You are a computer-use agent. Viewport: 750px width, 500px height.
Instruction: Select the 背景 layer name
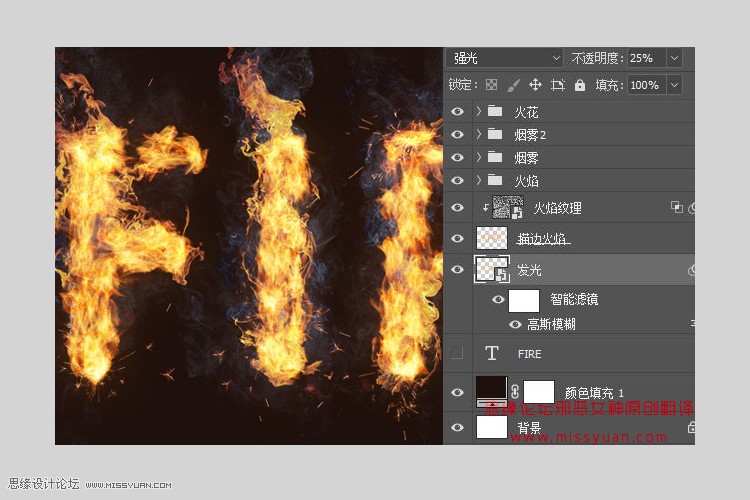[x=529, y=427]
